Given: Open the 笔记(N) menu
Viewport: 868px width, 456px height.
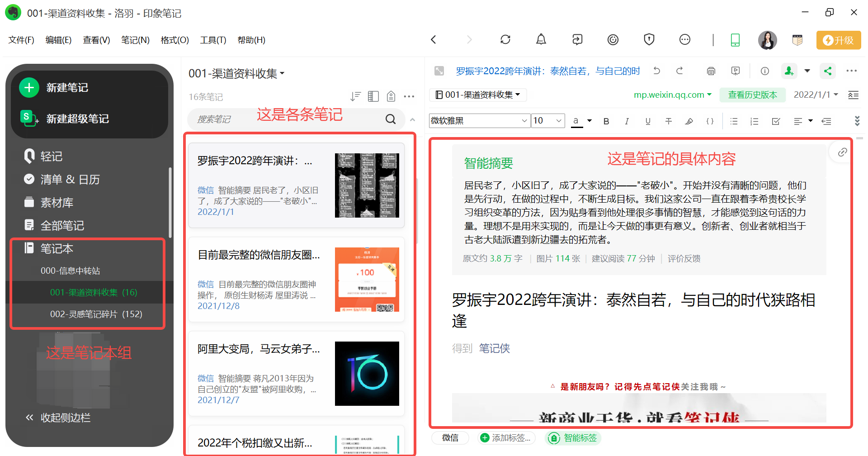Looking at the screenshot, I should click(x=135, y=40).
